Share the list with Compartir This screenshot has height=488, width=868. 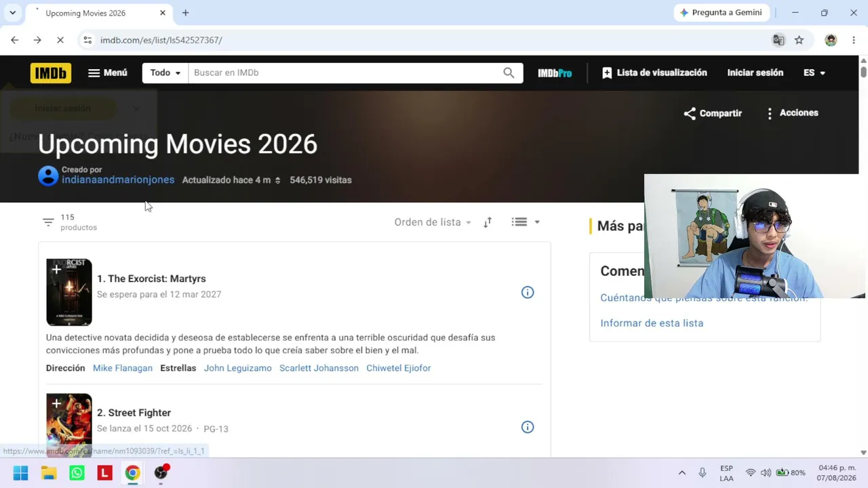(713, 113)
